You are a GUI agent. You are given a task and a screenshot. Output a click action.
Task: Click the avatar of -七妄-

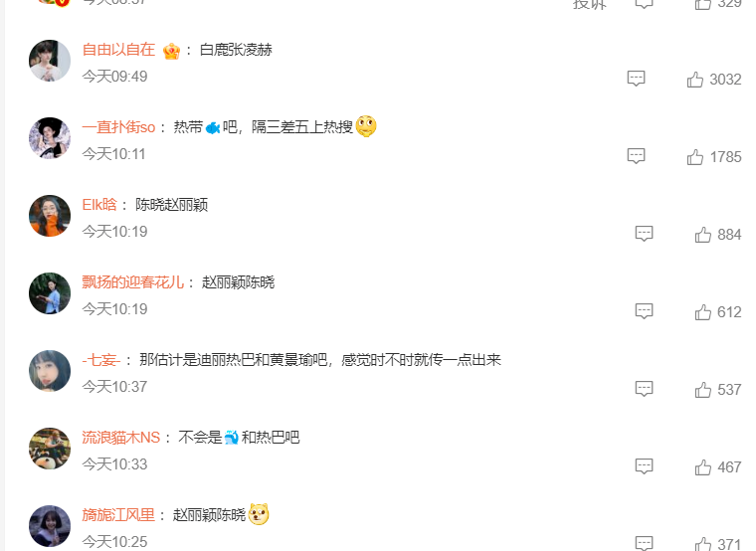[50, 371]
